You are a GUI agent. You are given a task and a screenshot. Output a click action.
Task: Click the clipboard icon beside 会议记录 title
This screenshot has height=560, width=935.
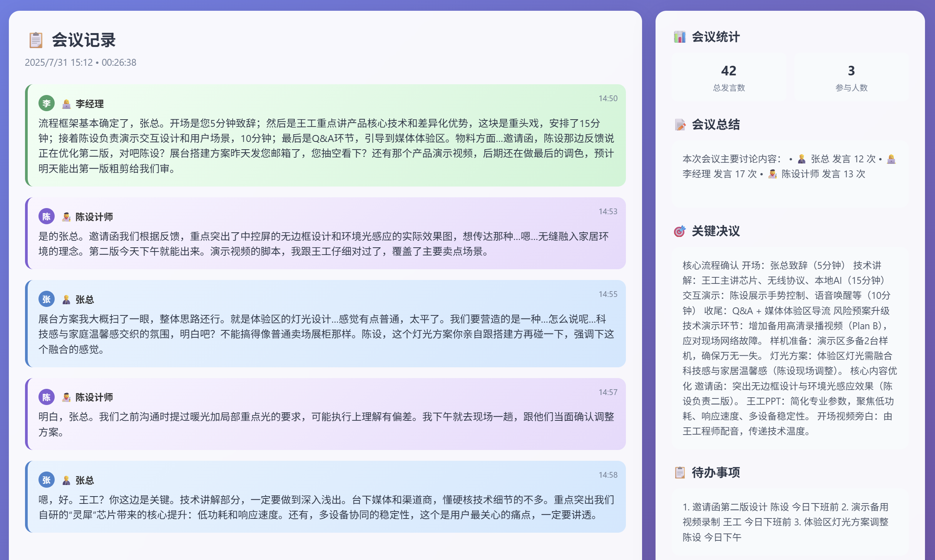coord(36,40)
